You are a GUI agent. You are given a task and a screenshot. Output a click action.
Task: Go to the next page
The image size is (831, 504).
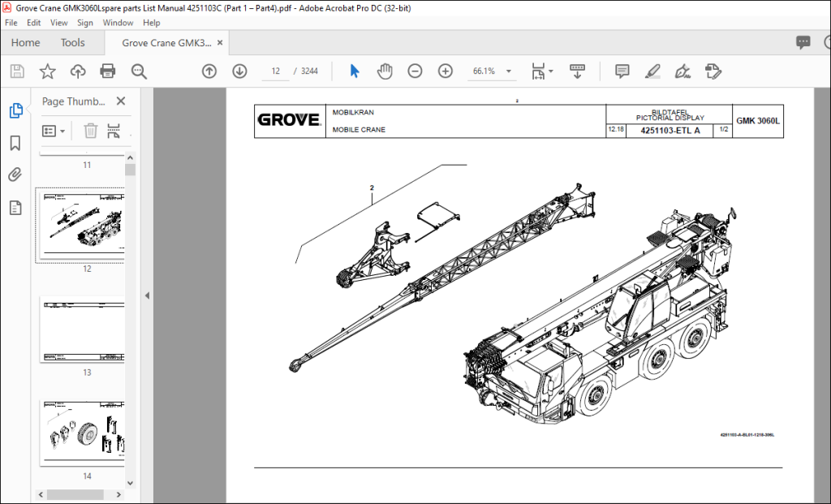pos(239,71)
